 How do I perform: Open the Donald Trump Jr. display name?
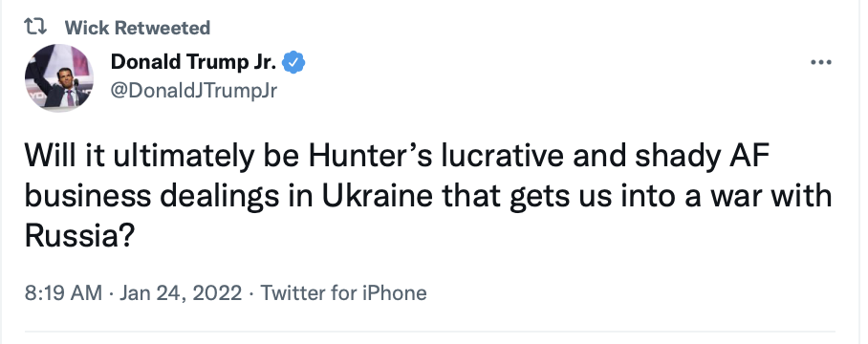click(193, 62)
